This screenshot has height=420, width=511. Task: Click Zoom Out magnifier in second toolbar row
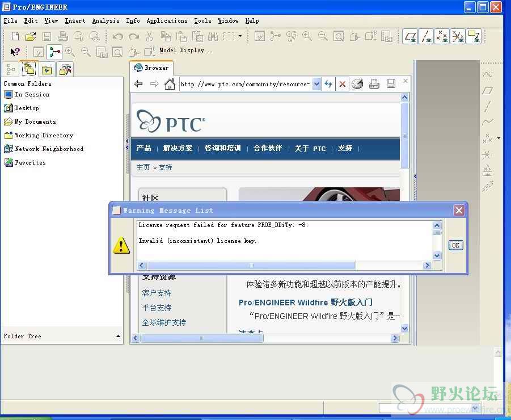[86, 52]
